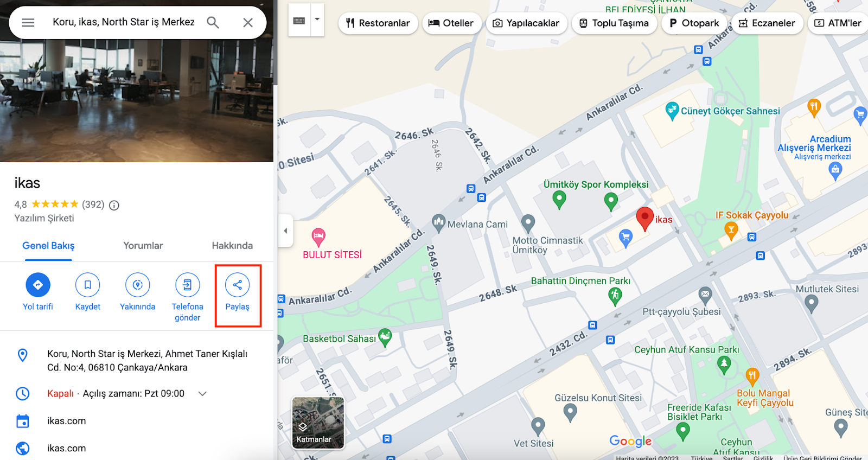Click Telefona gönder icon

188,285
